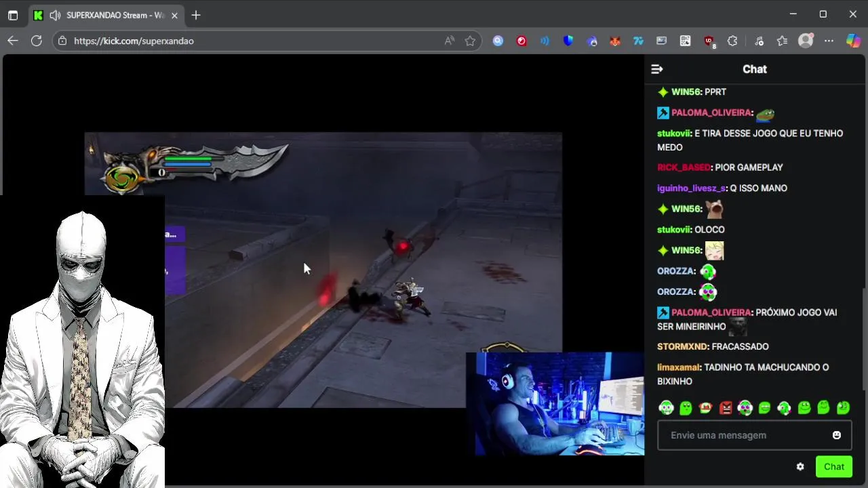Screen dimensions: 868x488
Task: Open the MetaMask fox extension
Action: point(615,41)
